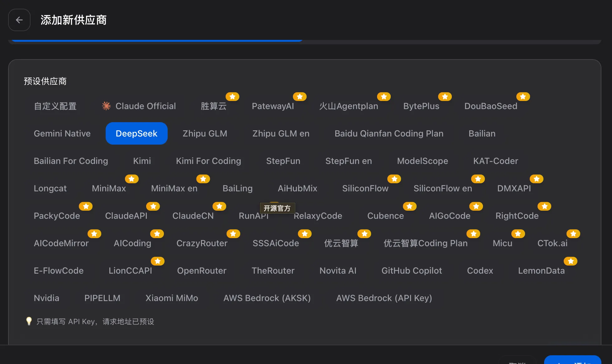612x364 pixels.
Task: Pick the MiniMax en preset
Action: 174,188
